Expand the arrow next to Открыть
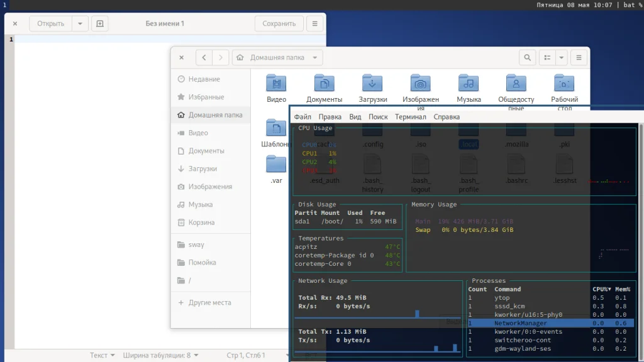The height and width of the screenshot is (362, 644). pos(80,24)
